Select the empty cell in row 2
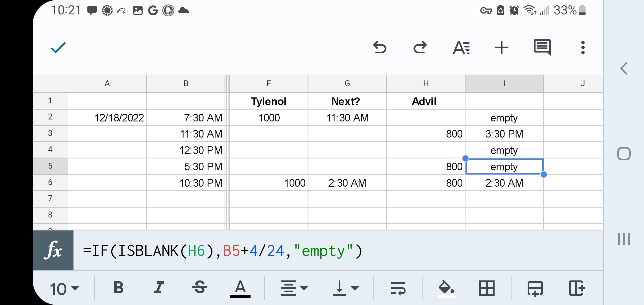 (504, 117)
